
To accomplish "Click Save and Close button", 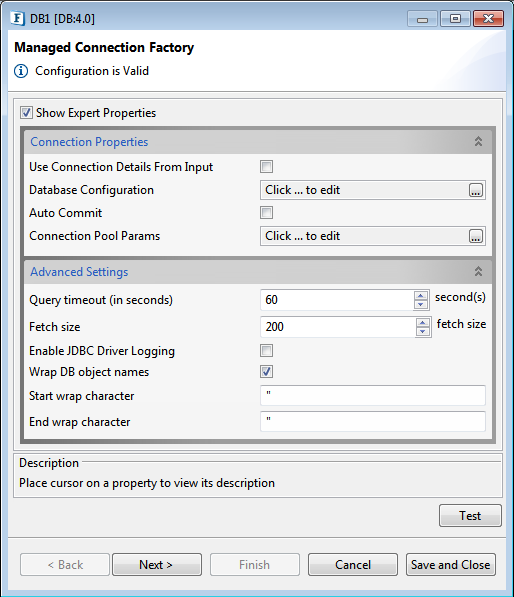I will (x=451, y=565).
